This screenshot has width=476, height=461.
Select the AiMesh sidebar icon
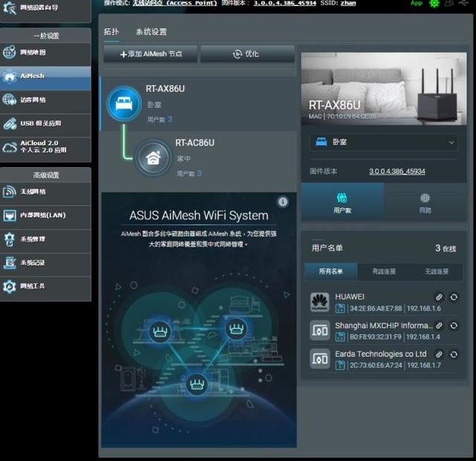pos(9,76)
